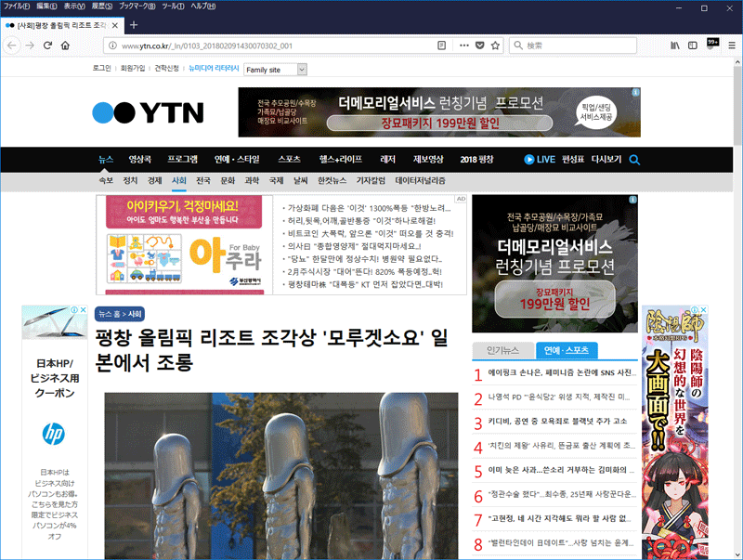This screenshot has width=743, height=560.
Task: Open the 表示 menu
Action: pos(74,7)
